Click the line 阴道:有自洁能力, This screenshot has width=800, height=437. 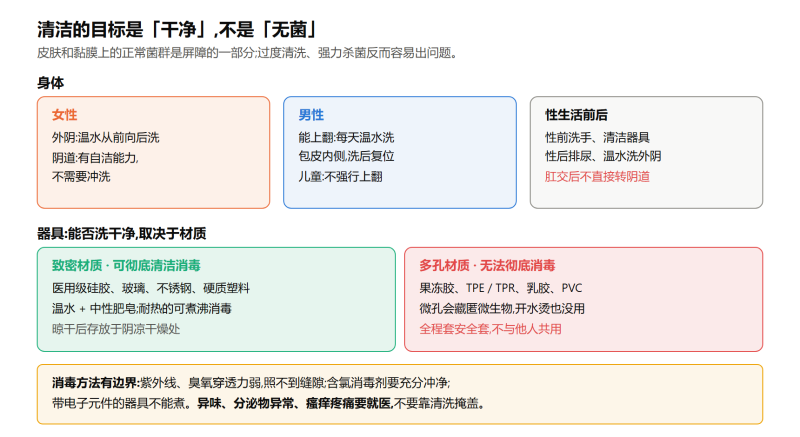tap(95, 158)
